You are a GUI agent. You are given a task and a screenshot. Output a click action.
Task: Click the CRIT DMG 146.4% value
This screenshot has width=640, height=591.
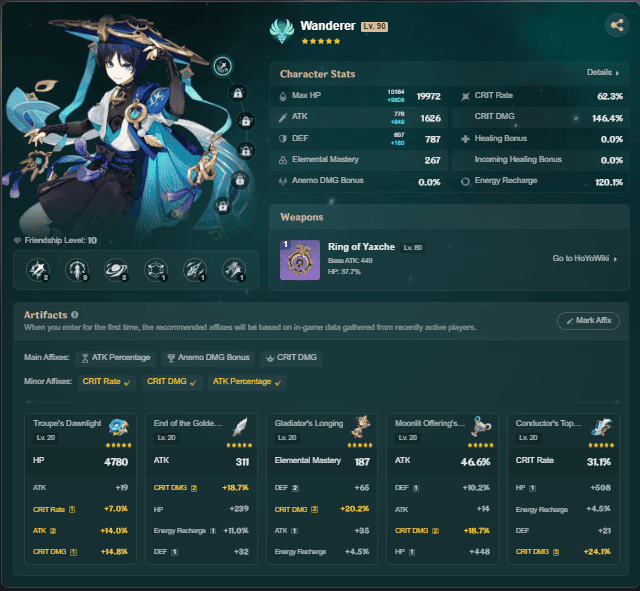coord(607,118)
